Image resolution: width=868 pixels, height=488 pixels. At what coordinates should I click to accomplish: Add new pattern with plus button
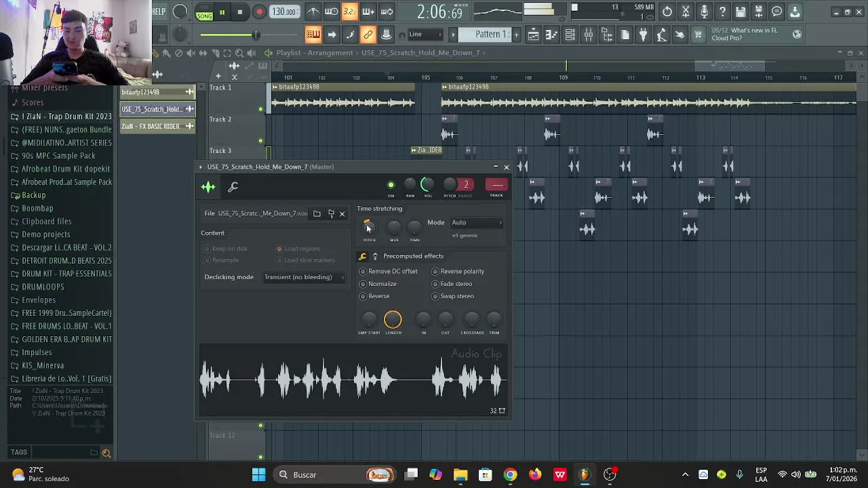(x=516, y=35)
